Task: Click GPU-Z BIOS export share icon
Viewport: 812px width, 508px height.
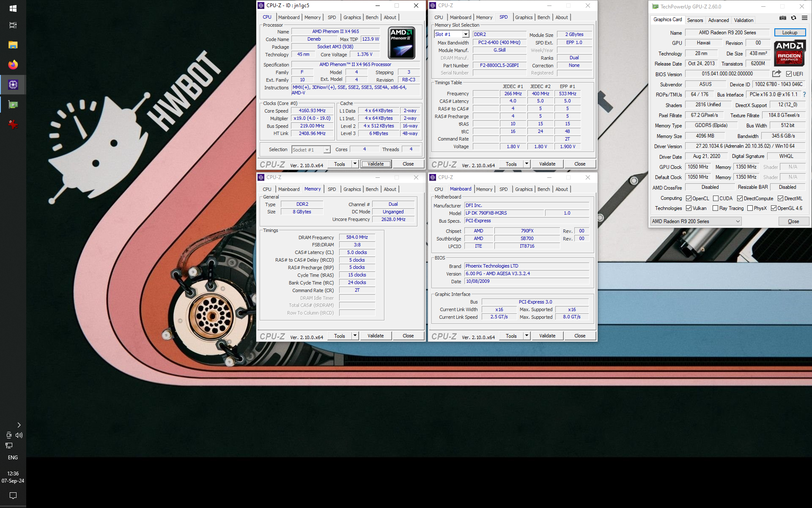Action: tap(776, 74)
